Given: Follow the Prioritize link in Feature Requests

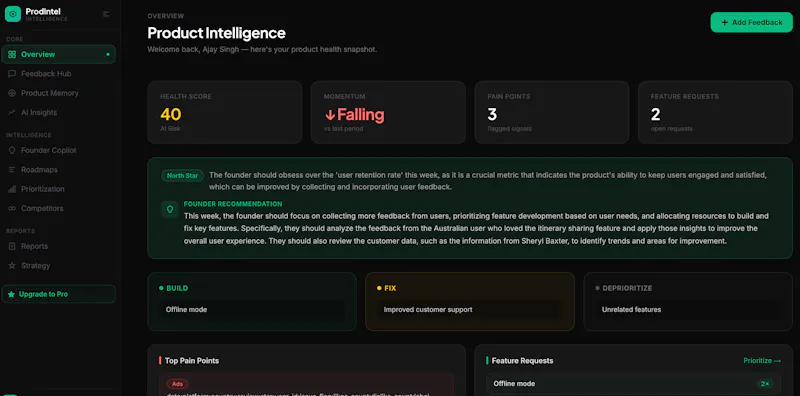Looking at the screenshot, I should [762, 361].
